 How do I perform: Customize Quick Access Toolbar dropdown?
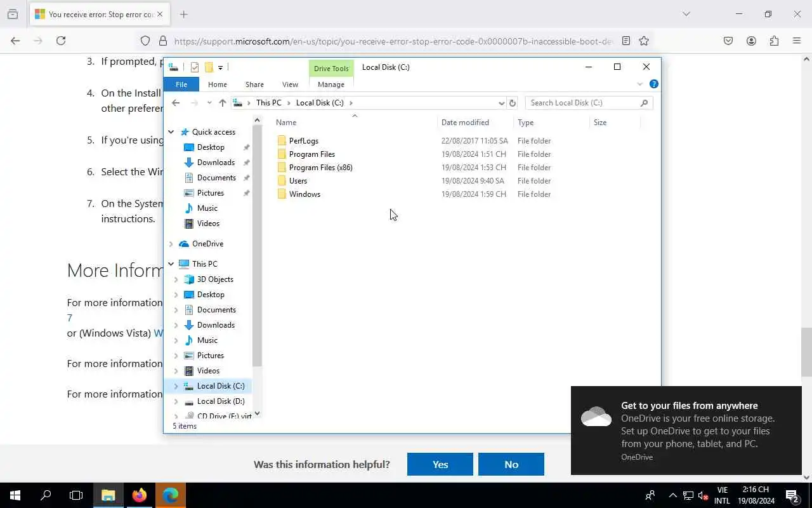[220, 67]
